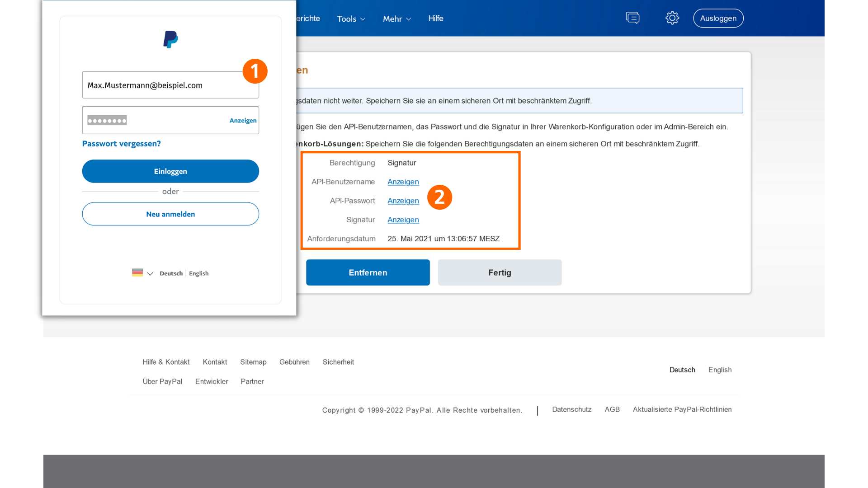Show the API-Benutzername value
This screenshot has width=868, height=488.
click(x=403, y=182)
